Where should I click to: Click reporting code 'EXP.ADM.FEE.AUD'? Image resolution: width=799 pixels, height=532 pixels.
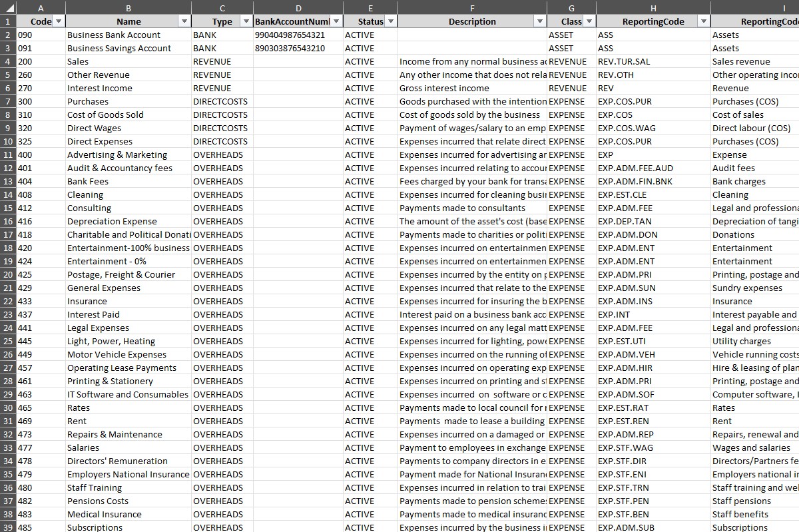tap(653, 168)
